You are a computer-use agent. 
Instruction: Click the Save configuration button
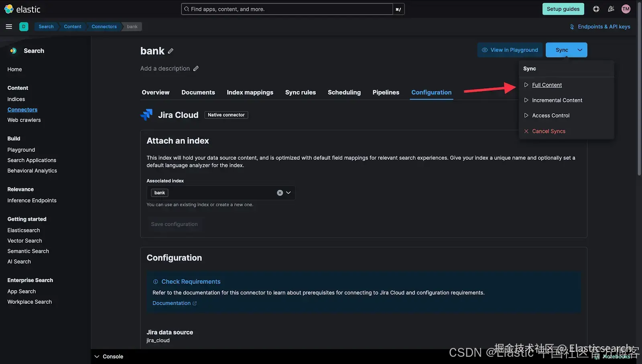tap(174, 224)
